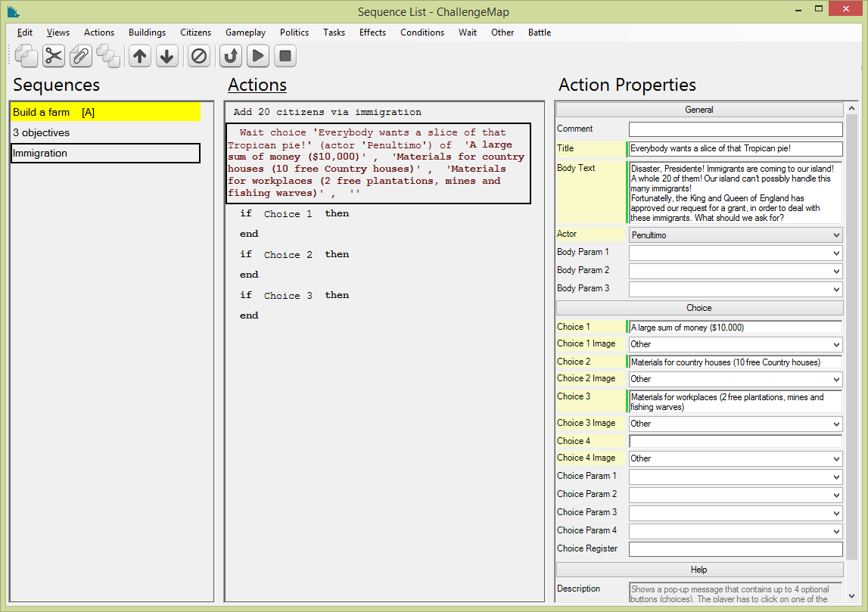Move the action up with the arrow icon
The width and height of the screenshot is (868, 612).
(x=140, y=56)
